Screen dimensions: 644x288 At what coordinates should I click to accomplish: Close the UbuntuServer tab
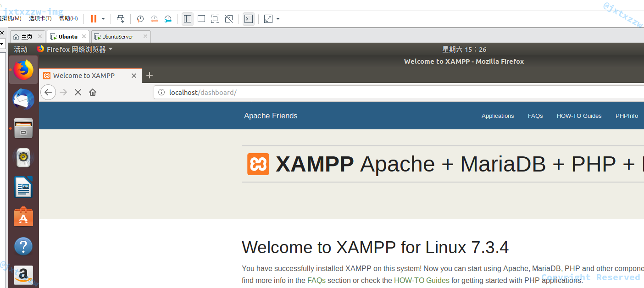pos(145,36)
